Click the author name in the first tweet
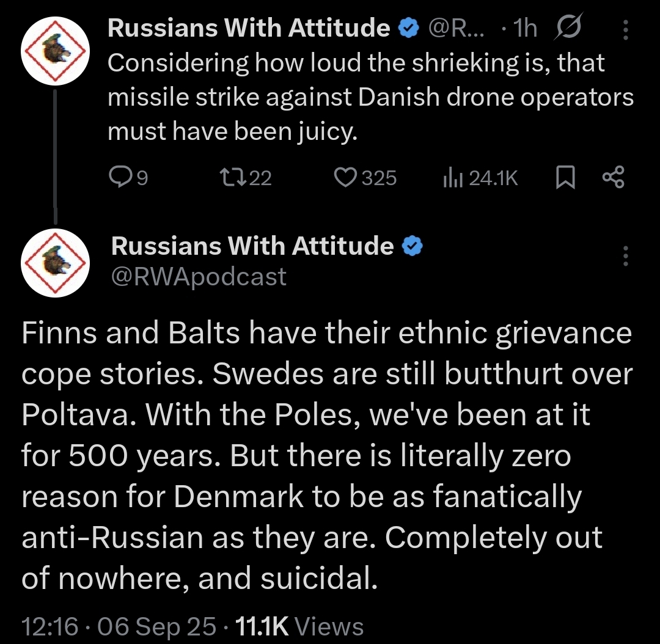 click(x=249, y=28)
